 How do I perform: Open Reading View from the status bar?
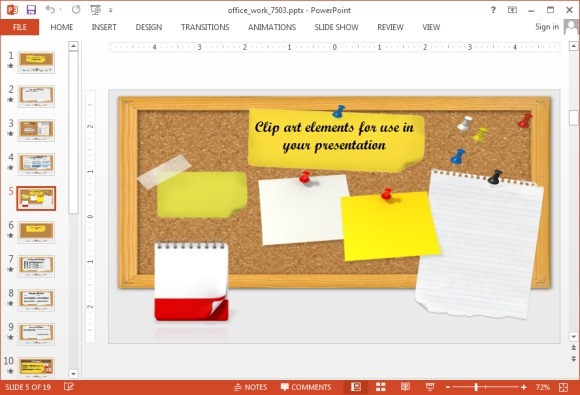pyautogui.click(x=405, y=387)
